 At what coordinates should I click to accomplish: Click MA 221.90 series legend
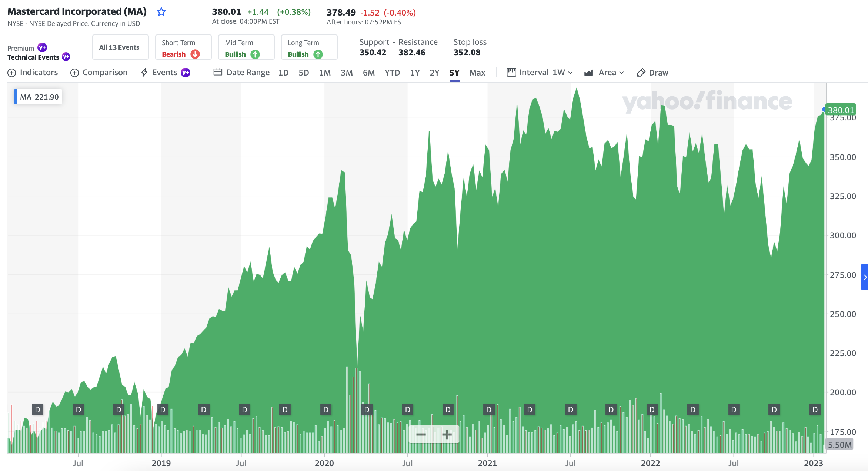coord(38,97)
